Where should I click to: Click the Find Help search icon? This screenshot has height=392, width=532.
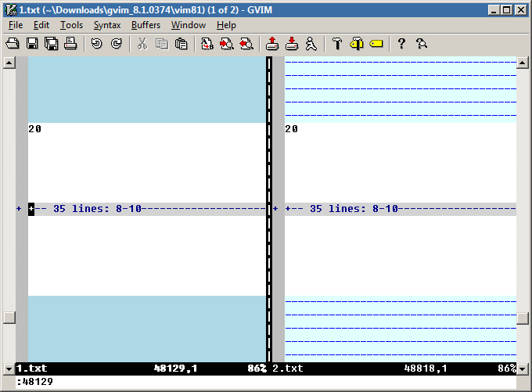pos(422,44)
